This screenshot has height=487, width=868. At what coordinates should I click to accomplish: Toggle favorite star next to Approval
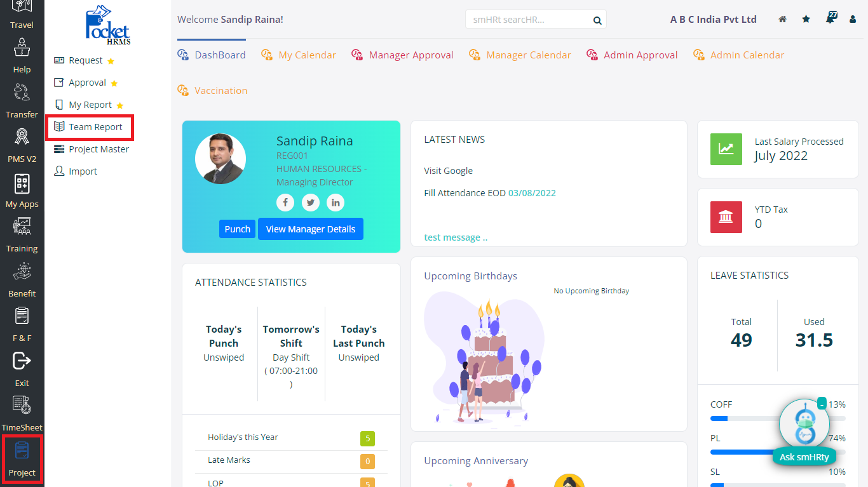[x=114, y=83]
